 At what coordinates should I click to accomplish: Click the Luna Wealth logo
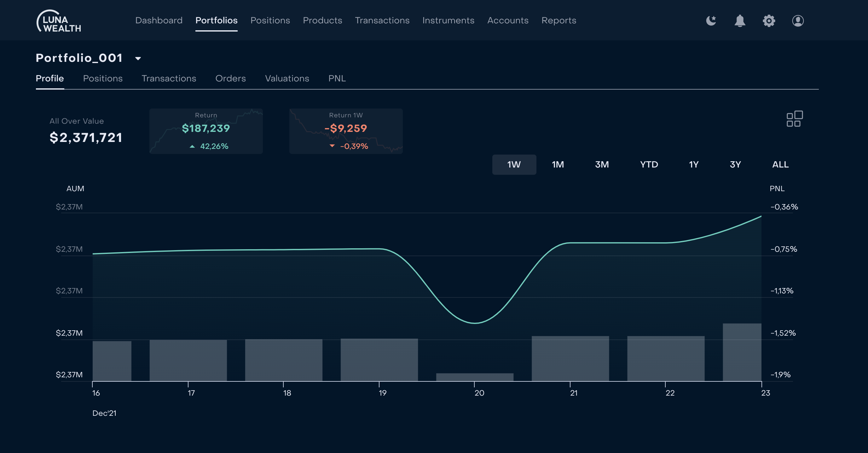coord(59,21)
